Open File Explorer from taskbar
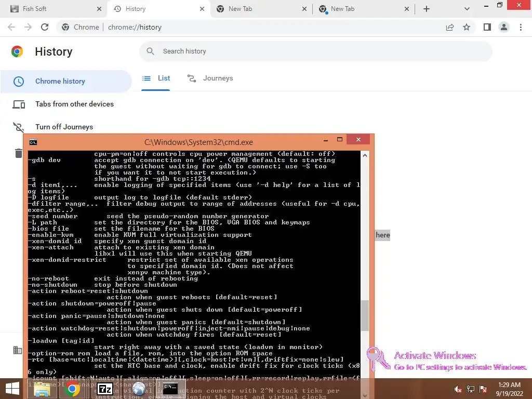 [42, 389]
